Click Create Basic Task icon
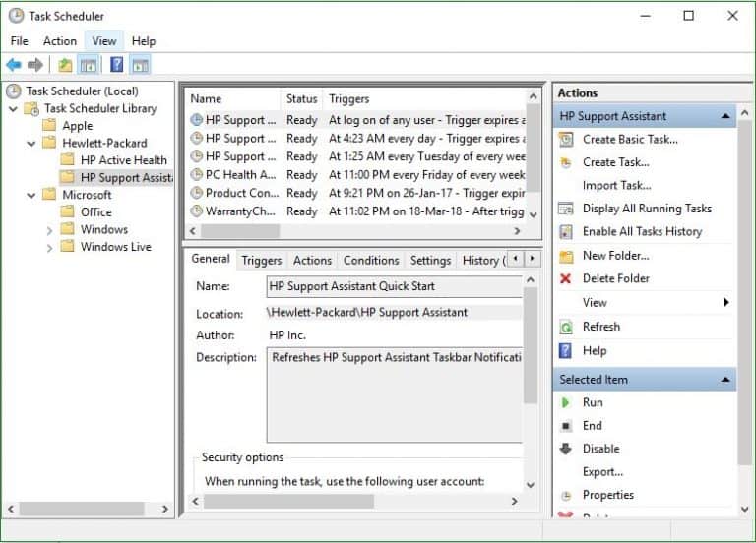 (565, 139)
